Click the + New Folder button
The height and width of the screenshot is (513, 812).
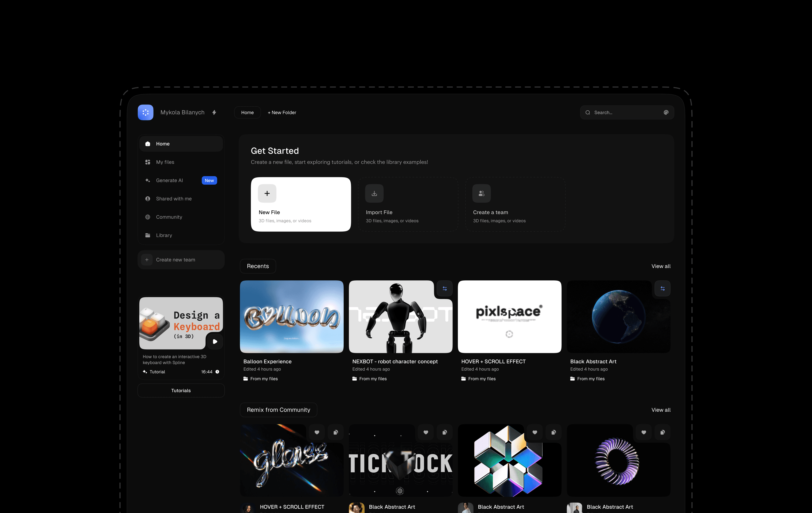(x=282, y=112)
